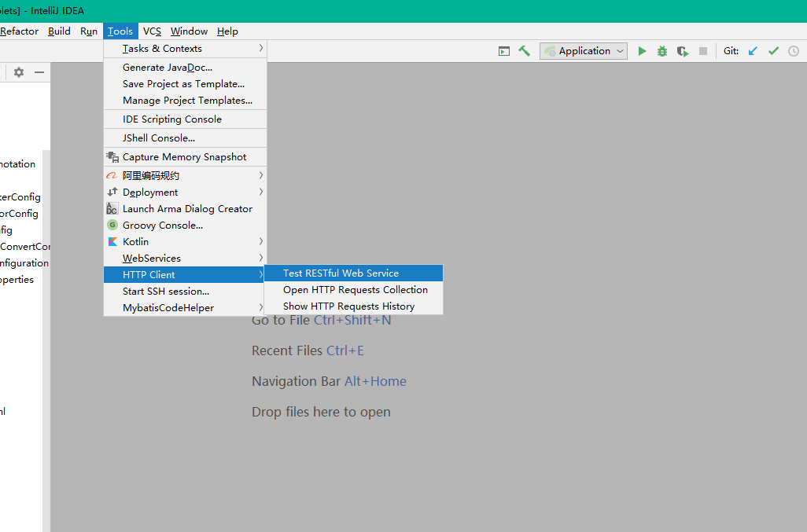807x532 pixels.
Task: Expand Kotlin submenu arrow
Action: (261, 241)
